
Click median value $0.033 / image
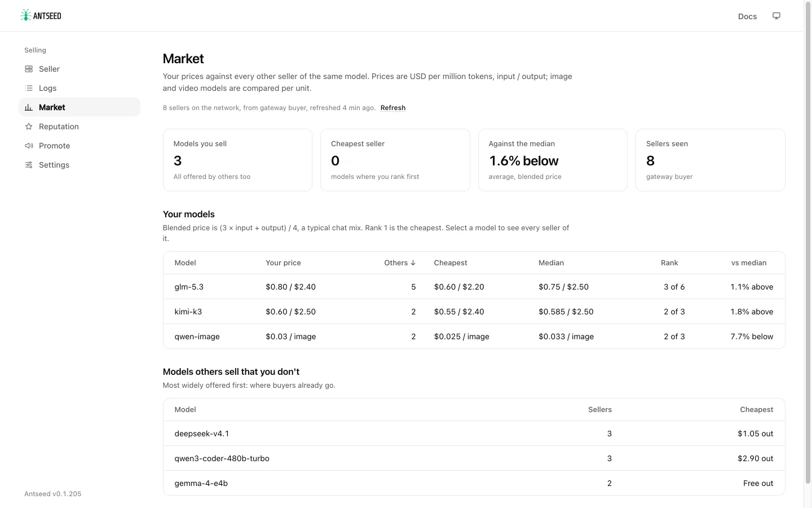point(566,336)
